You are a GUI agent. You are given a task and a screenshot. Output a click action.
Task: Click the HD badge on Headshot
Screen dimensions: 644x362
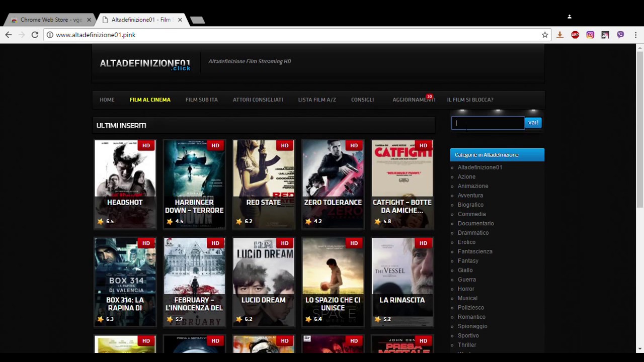146,145
